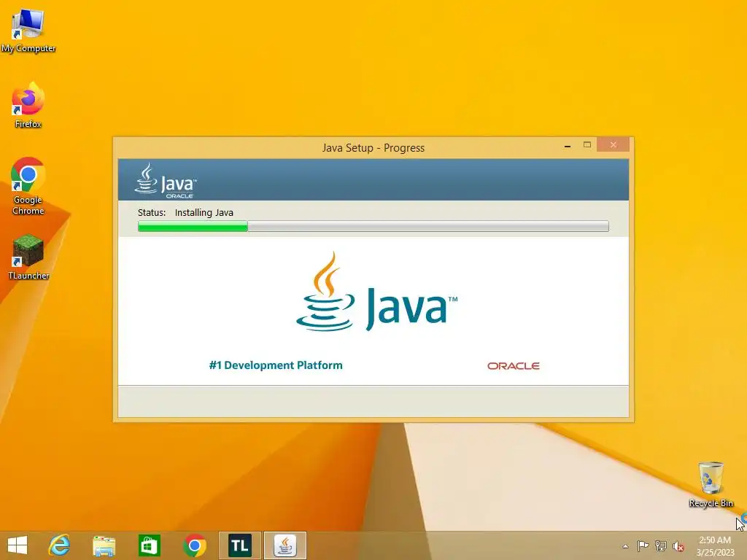
Task: Select the TLauncher desktop icon
Action: (28, 256)
